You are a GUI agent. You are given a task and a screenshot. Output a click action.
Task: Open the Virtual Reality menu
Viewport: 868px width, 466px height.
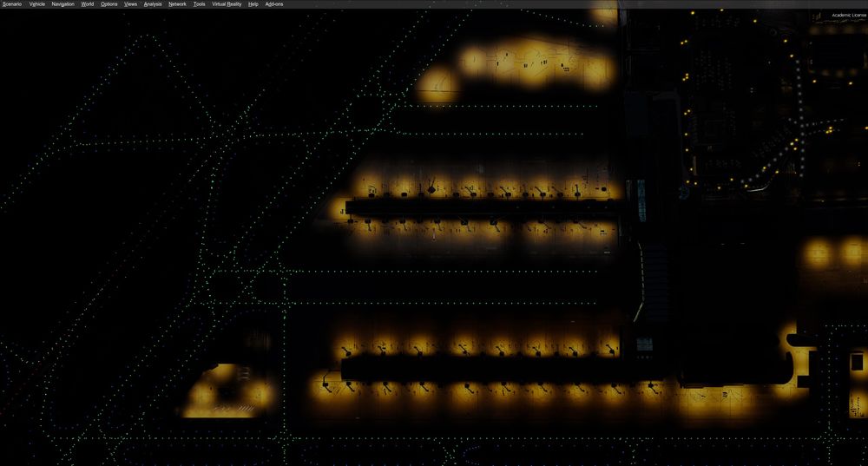coord(227,4)
